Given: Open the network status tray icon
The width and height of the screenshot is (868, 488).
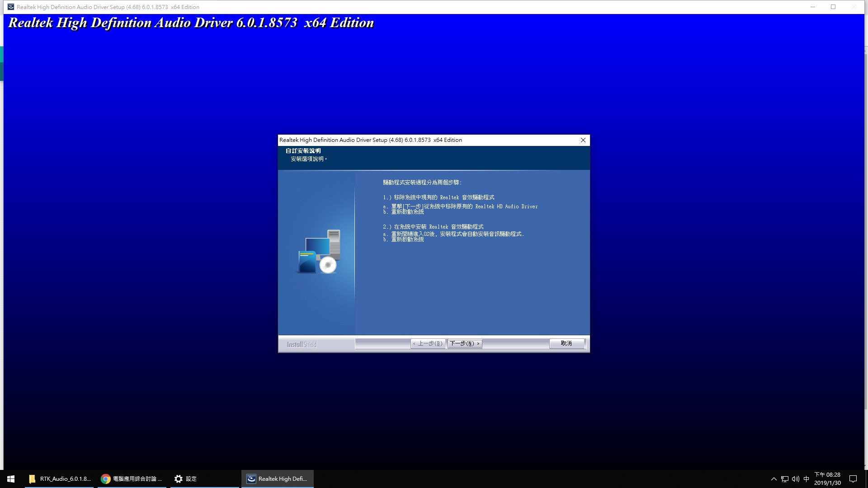Looking at the screenshot, I should (784, 479).
